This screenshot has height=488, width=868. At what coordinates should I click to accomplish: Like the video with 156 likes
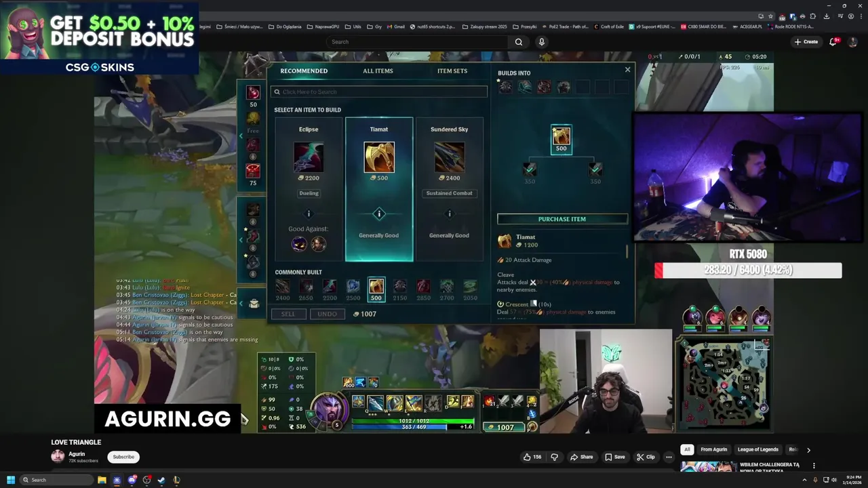click(x=532, y=457)
